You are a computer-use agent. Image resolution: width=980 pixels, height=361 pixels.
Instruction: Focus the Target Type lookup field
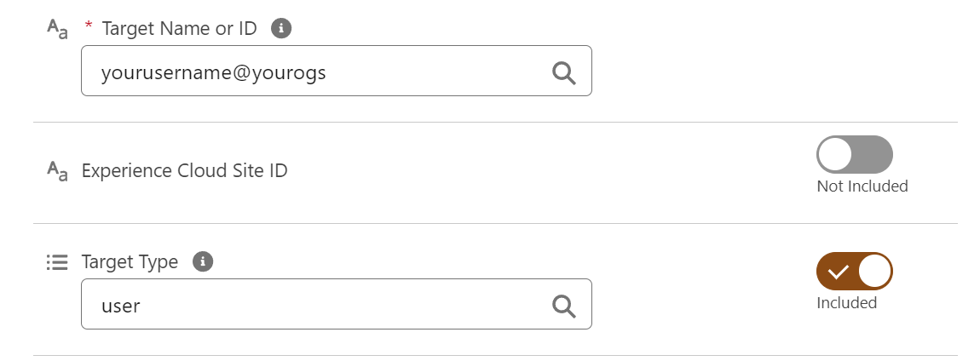[x=324, y=306]
